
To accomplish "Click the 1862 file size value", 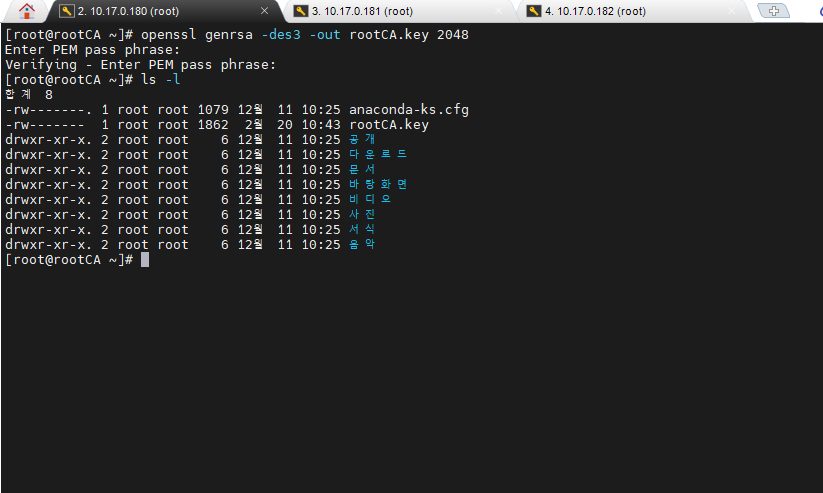I will coord(213,125).
